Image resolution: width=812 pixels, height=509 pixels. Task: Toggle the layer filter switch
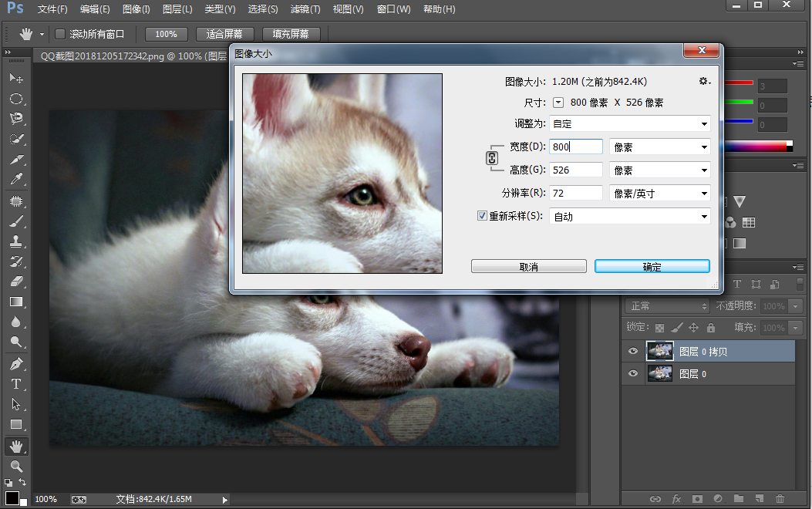tap(800, 284)
